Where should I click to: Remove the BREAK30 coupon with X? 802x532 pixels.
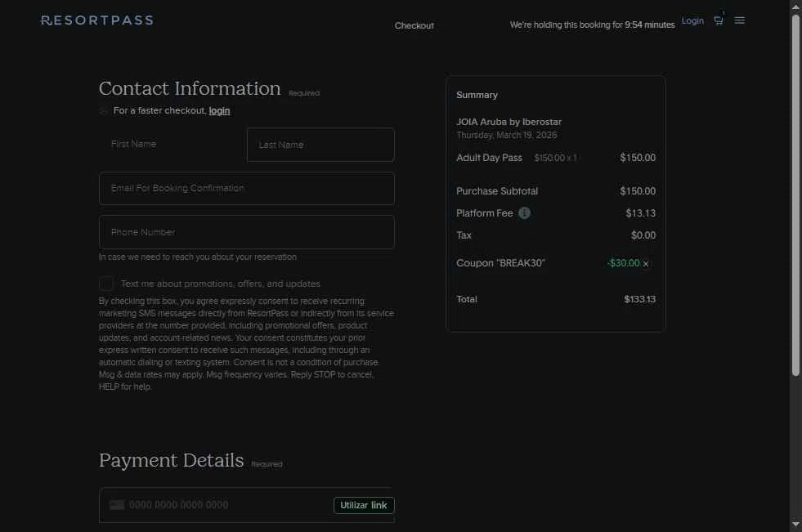click(x=646, y=264)
